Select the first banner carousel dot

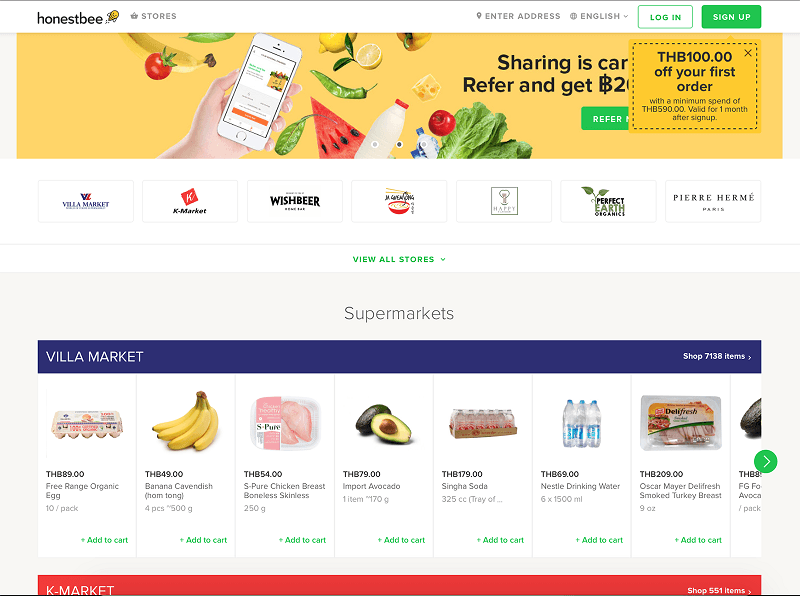click(375, 144)
